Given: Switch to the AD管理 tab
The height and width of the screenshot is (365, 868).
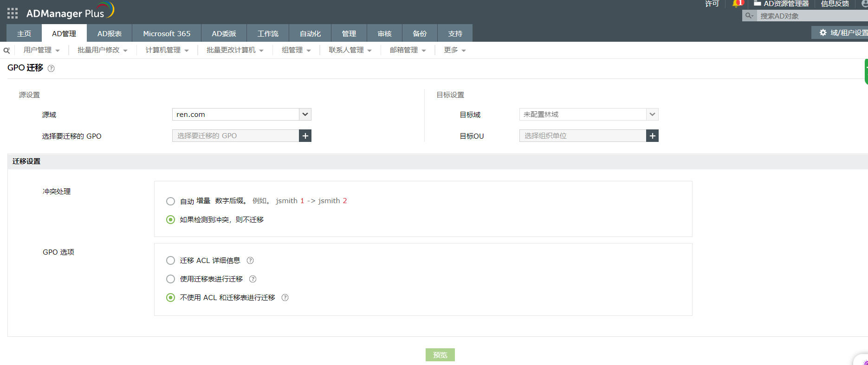Looking at the screenshot, I should pos(64,33).
